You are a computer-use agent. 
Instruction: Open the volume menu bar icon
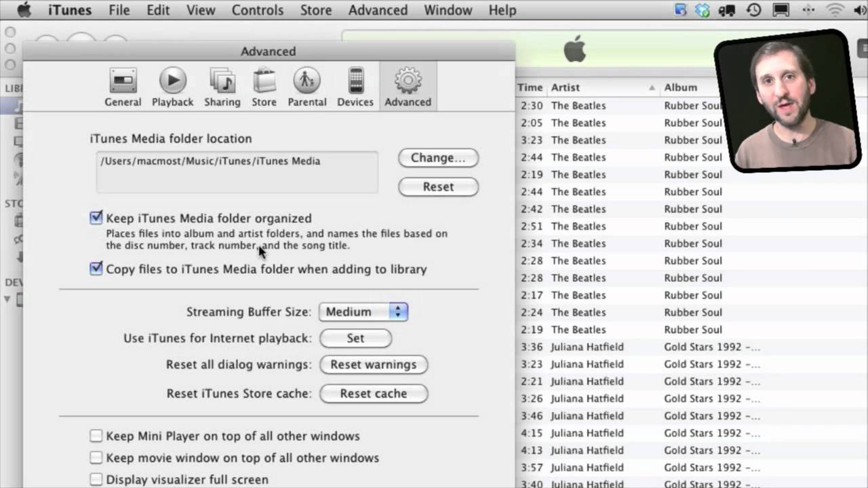[861, 10]
